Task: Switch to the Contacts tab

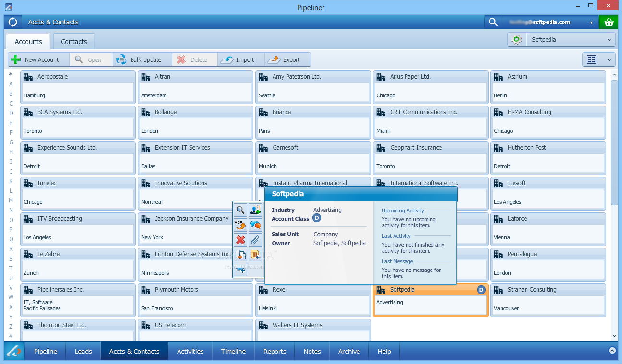Action: [74, 42]
